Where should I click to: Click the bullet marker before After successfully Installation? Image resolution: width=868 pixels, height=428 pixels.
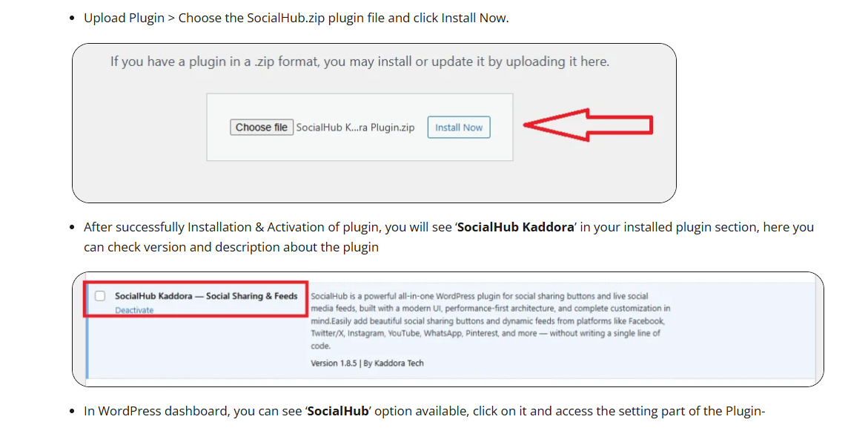(x=72, y=227)
